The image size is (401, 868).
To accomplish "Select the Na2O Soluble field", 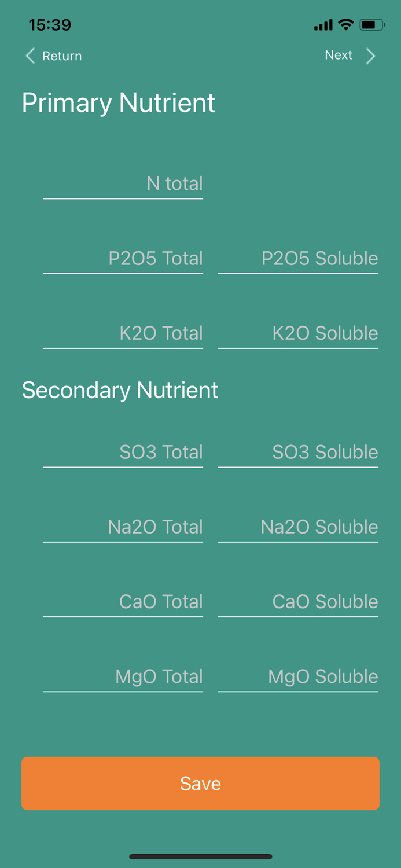I will [298, 527].
